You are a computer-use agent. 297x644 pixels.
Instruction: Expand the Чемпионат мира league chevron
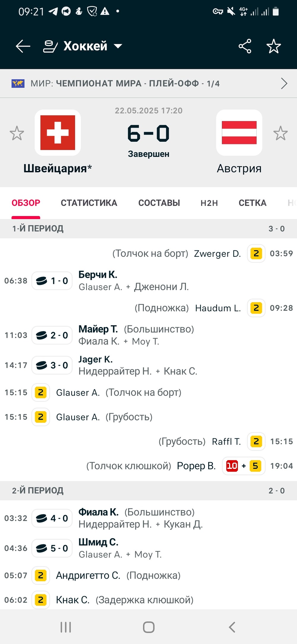tap(284, 84)
